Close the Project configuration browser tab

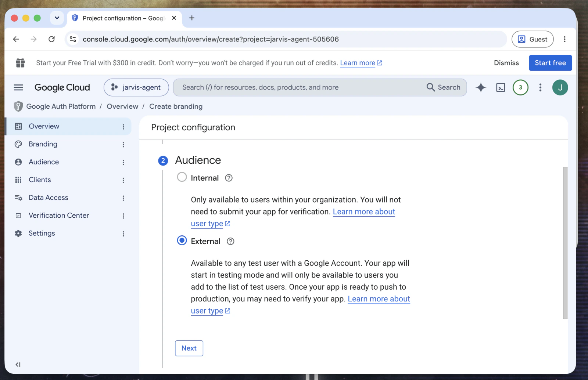174,18
